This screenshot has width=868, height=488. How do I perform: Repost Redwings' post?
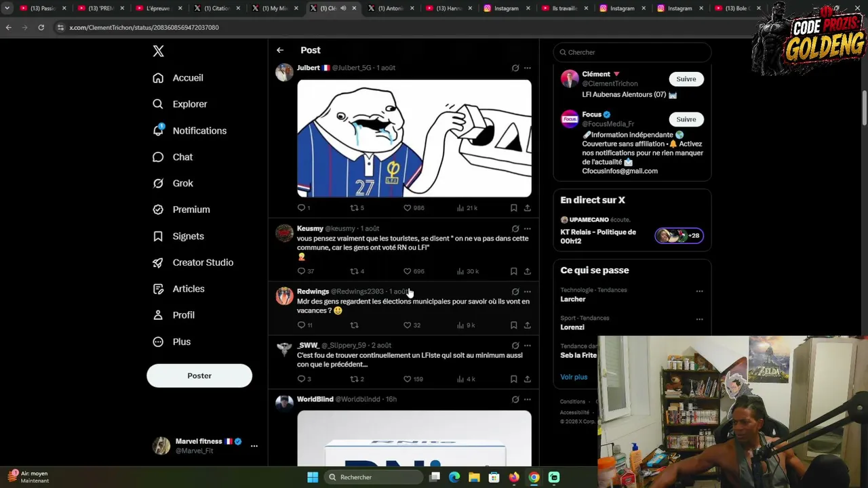coord(354,325)
